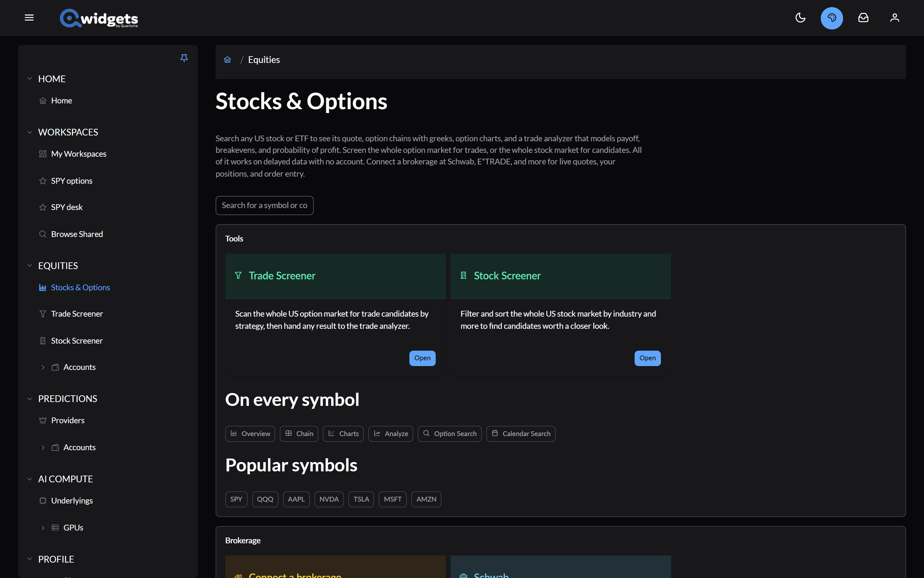Choose the AMZN popular symbol
The height and width of the screenshot is (578, 924).
(x=426, y=499)
